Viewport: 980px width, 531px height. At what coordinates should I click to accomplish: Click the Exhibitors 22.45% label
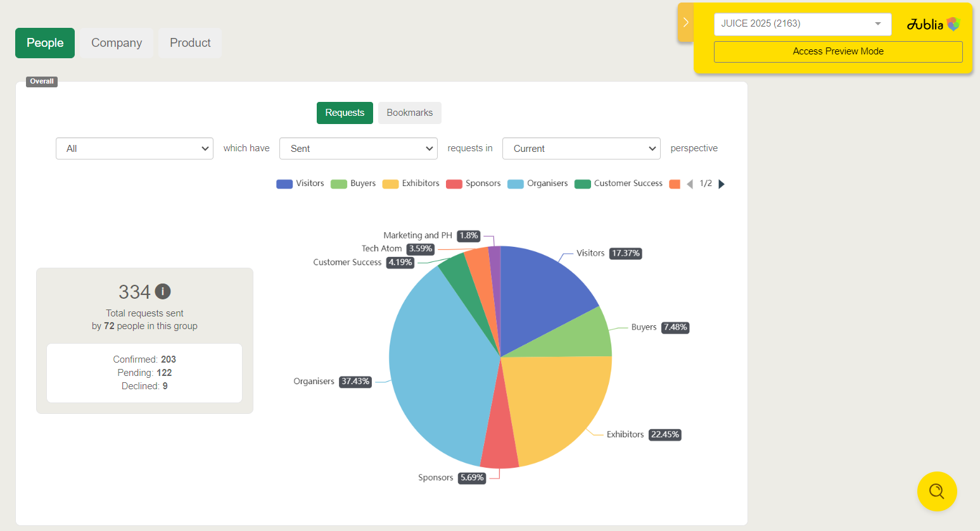coord(644,435)
